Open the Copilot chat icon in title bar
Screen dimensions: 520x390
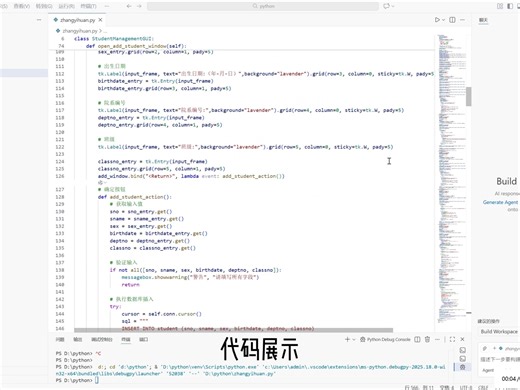tap(386, 6)
